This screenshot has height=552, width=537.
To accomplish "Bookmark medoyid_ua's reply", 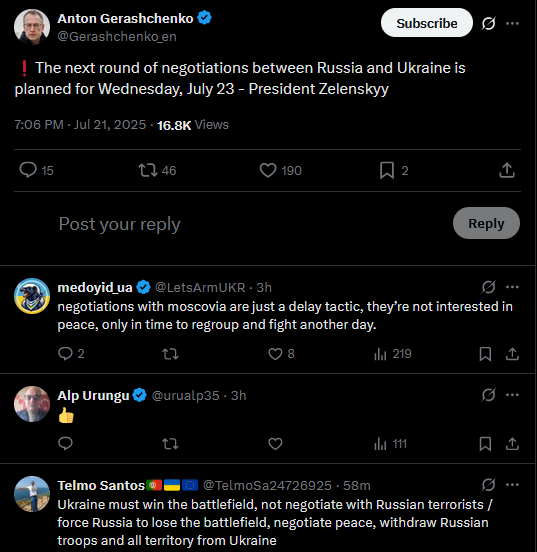I will click(x=485, y=354).
